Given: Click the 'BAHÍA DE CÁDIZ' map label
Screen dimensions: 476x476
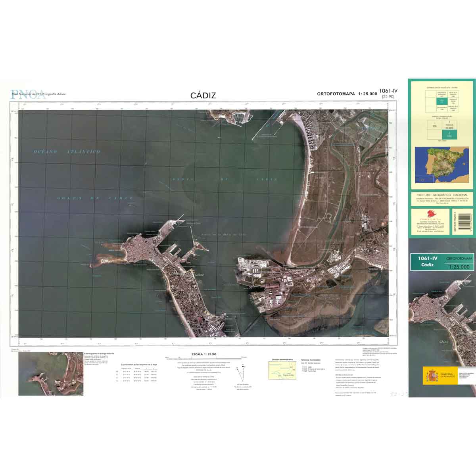Looking at the screenshot, I should [225, 179].
